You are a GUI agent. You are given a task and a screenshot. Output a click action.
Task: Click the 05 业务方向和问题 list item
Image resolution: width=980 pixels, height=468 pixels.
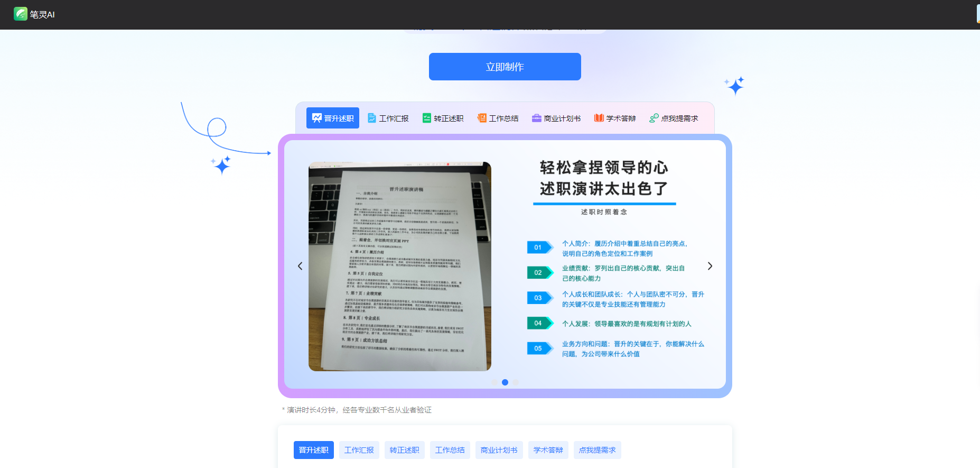616,349
